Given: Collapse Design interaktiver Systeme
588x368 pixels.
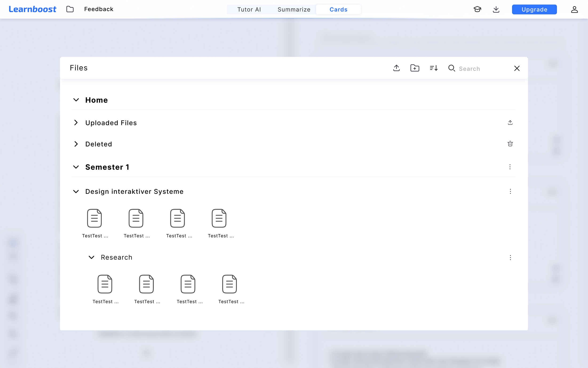Looking at the screenshot, I should tap(76, 192).
